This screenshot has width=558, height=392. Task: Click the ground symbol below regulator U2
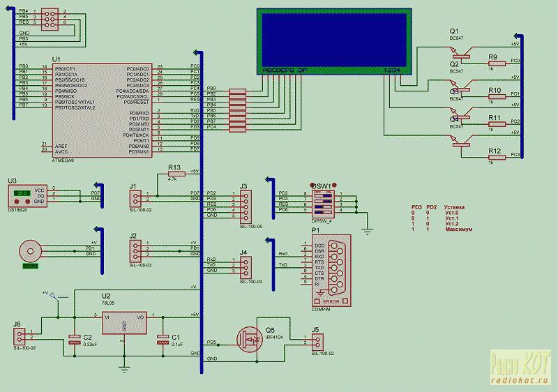coord(124,369)
